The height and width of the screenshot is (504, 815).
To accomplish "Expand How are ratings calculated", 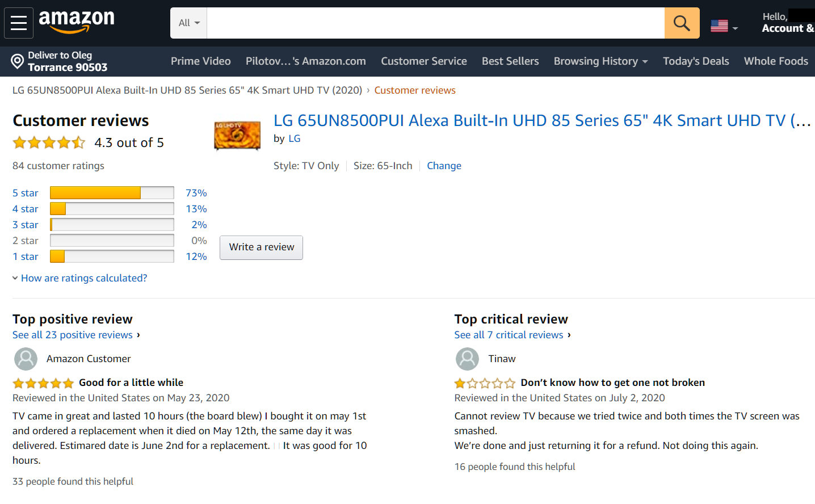I will pyautogui.click(x=83, y=278).
